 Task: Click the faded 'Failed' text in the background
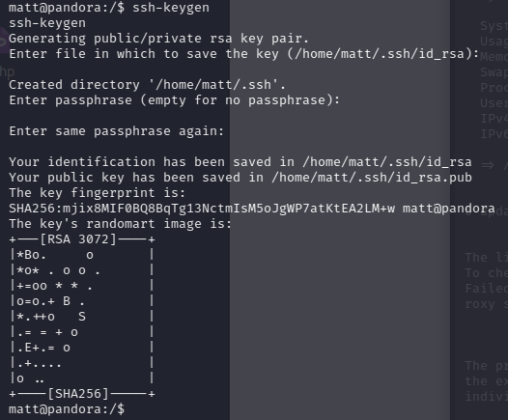[487, 288]
